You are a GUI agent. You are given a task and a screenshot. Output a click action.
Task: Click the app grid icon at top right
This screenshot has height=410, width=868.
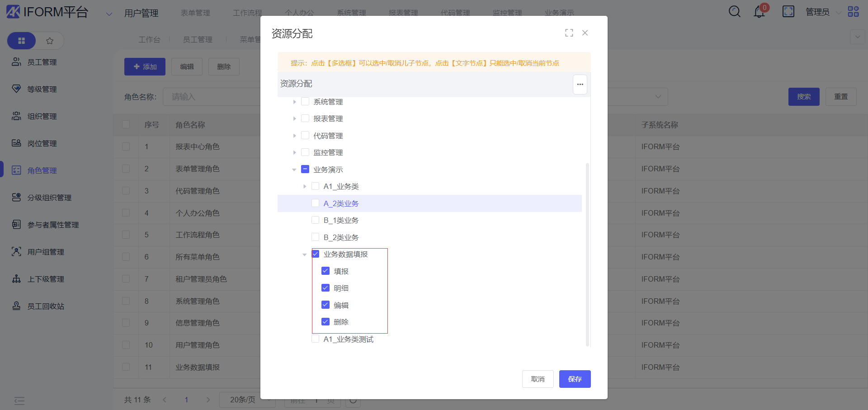(853, 12)
